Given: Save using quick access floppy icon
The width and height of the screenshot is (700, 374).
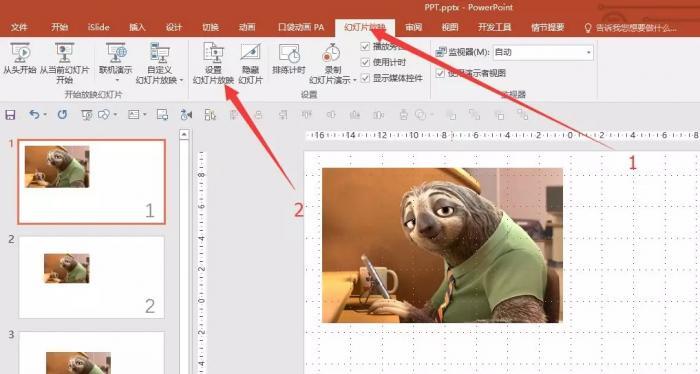Looking at the screenshot, I should tap(10, 115).
